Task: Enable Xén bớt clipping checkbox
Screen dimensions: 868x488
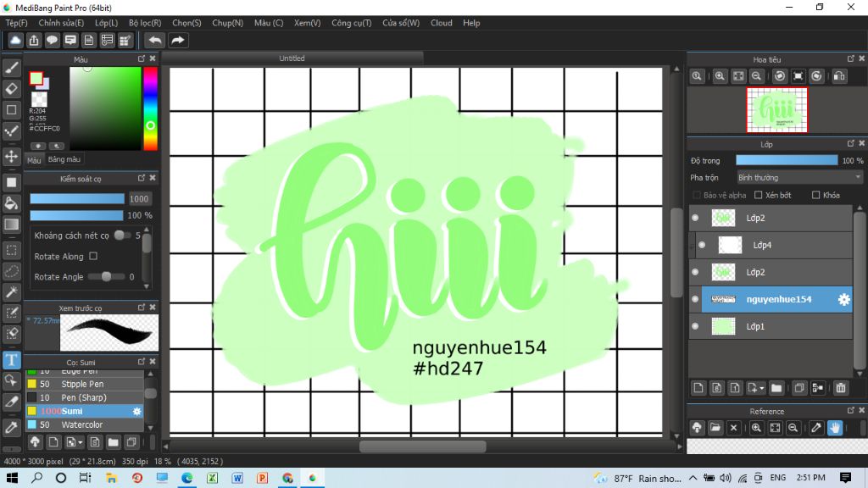Action: pyautogui.click(x=759, y=195)
